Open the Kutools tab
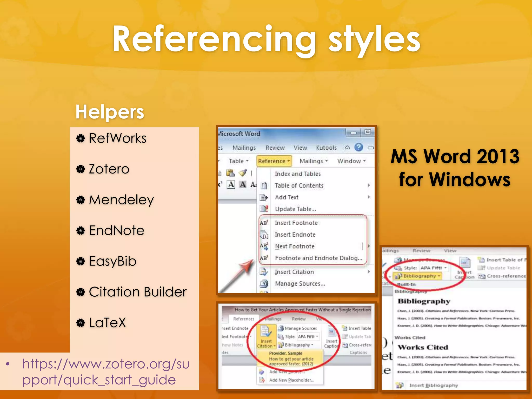Screen dimensions: 532x399 coord(326,148)
